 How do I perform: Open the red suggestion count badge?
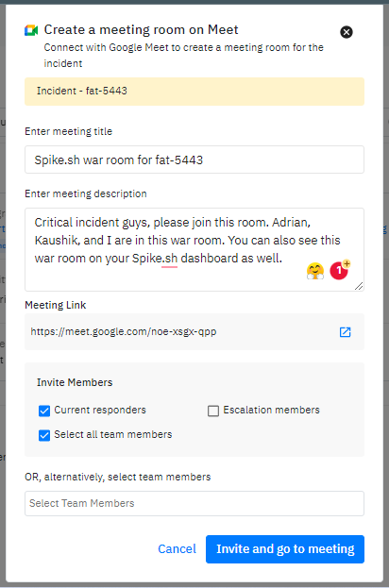tap(339, 271)
